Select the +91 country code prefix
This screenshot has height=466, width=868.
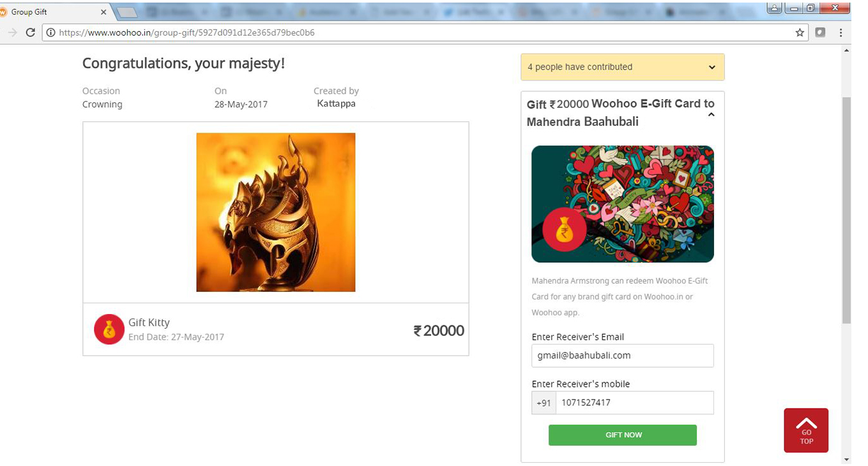point(544,403)
